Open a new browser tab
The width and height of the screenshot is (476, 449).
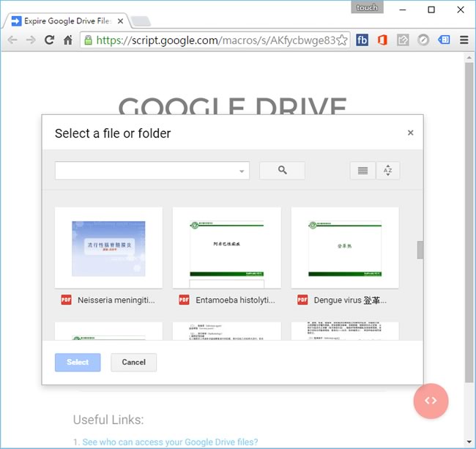point(141,21)
